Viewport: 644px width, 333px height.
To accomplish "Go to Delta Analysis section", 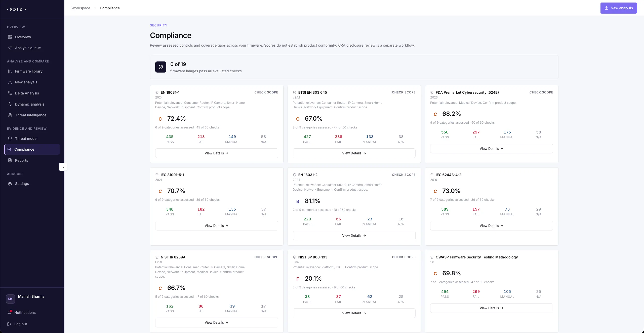I will (x=32, y=93).
